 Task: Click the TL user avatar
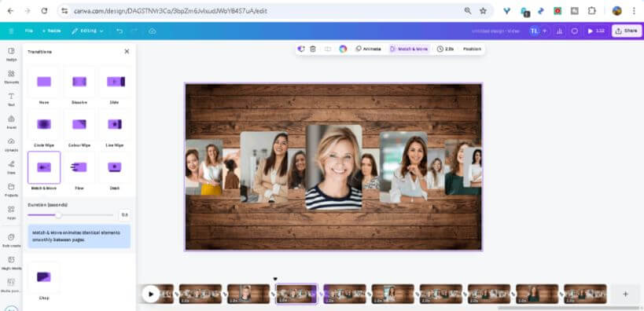pos(534,31)
